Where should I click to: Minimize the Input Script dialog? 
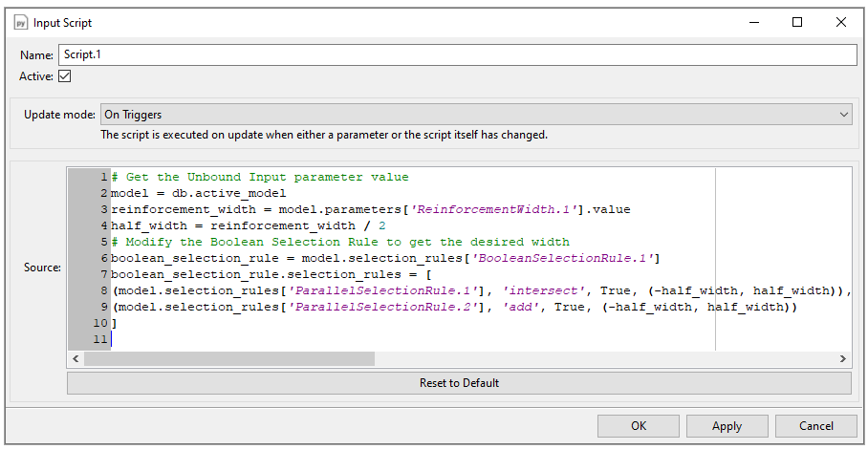753,22
